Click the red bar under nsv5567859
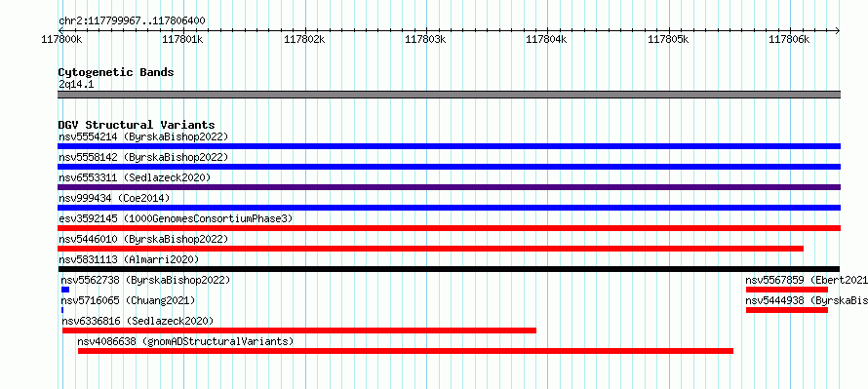The image size is (868, 389). pyautogui.click(x=787, y=290)
